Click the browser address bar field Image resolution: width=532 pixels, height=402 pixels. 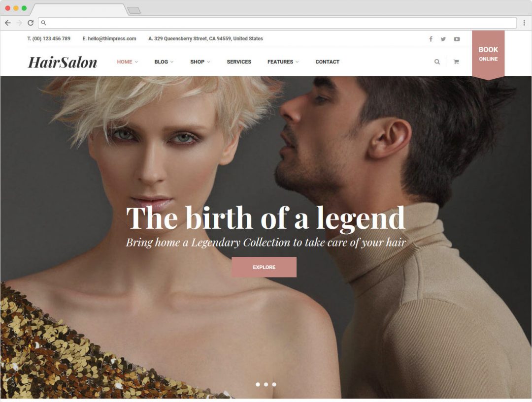(x=277, y=23)
